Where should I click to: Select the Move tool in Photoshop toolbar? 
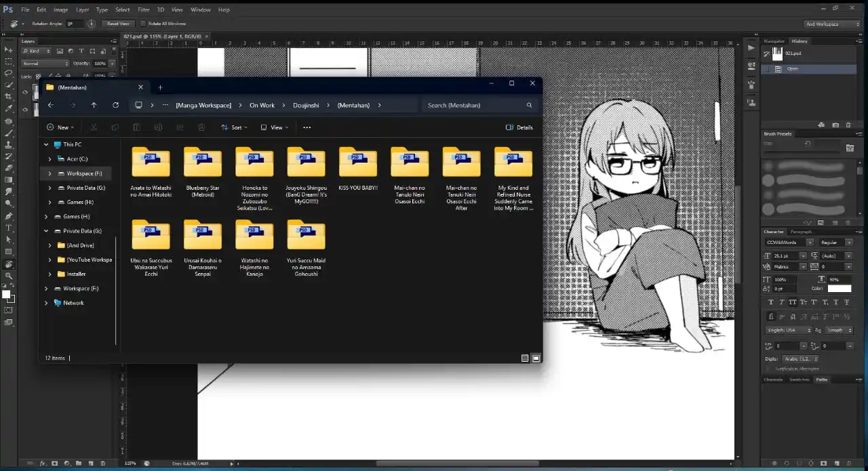coord(9,49)
